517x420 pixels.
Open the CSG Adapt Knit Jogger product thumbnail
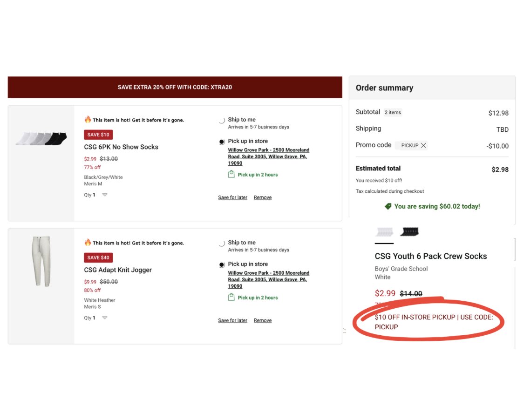[x=41, y=261]
